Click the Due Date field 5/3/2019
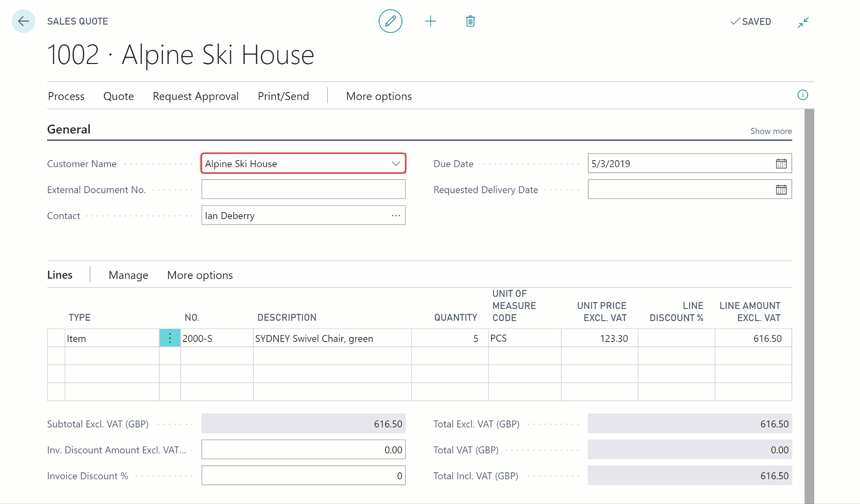Screen dimensions: 860x504 click(690, 164)
